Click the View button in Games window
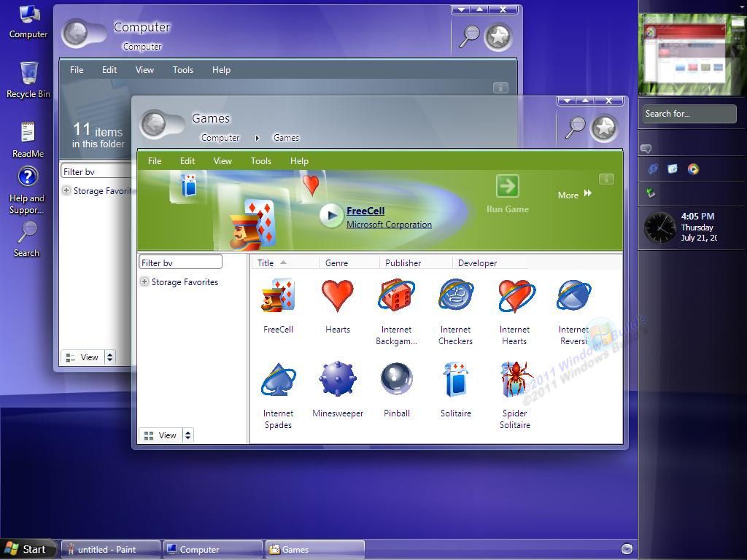The height and width of the screenshot is (560, 747). pos(161,435)
